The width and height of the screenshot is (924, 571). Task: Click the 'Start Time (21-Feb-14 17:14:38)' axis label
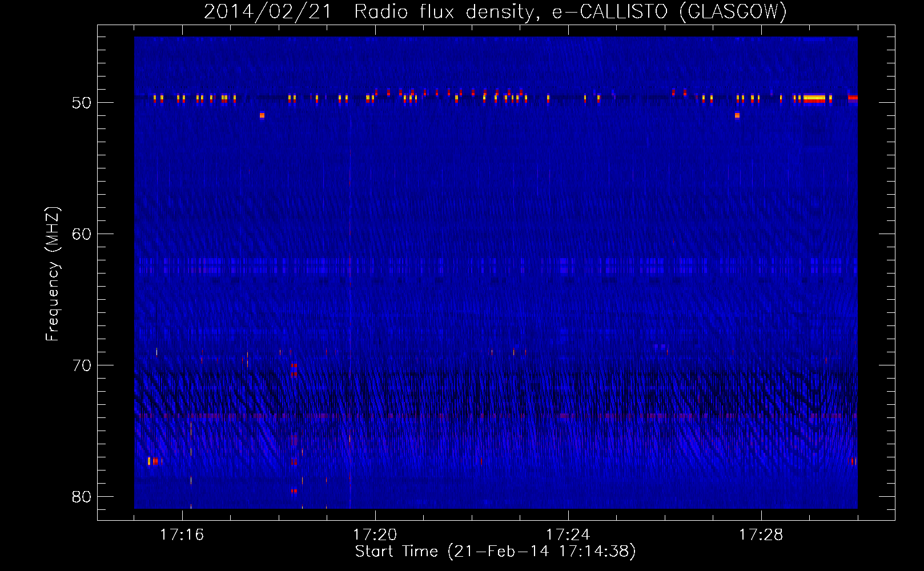(x=495, y=552)
